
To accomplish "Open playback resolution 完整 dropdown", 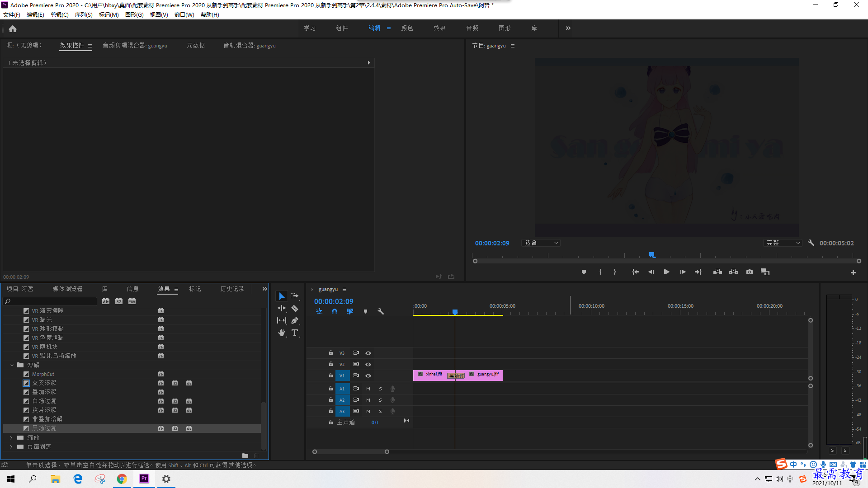I will (783, 243).
